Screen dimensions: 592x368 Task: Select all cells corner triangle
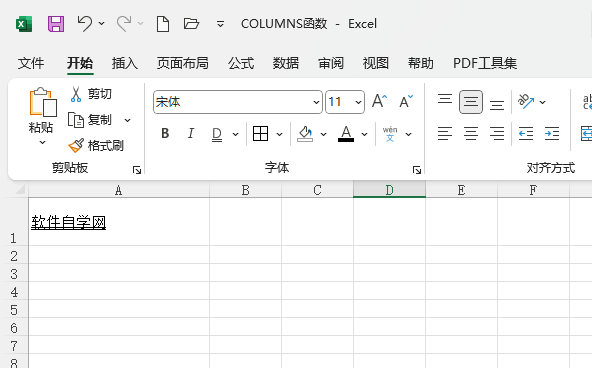pos(20,189)
